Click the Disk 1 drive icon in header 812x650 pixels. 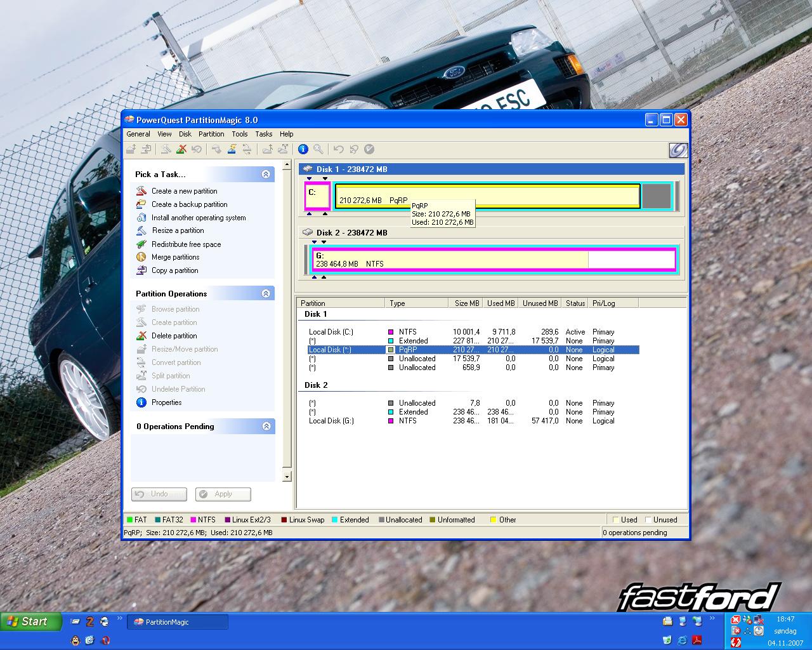308,169
